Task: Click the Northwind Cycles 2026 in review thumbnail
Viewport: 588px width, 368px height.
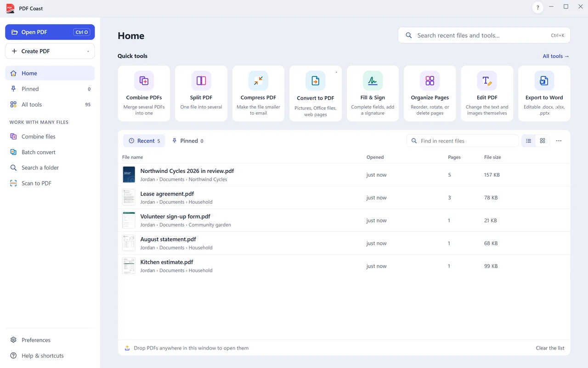Action: click(x=129, y=175)
